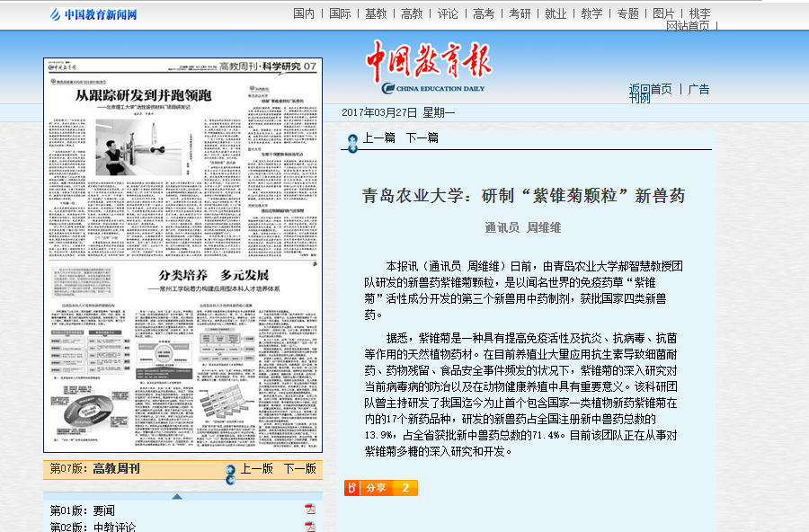
Task: Click the article title 青岛农业大学：研制“紫锥菊颗粒”新兽药
Action: pyautogui.click(x=523, y=196)
